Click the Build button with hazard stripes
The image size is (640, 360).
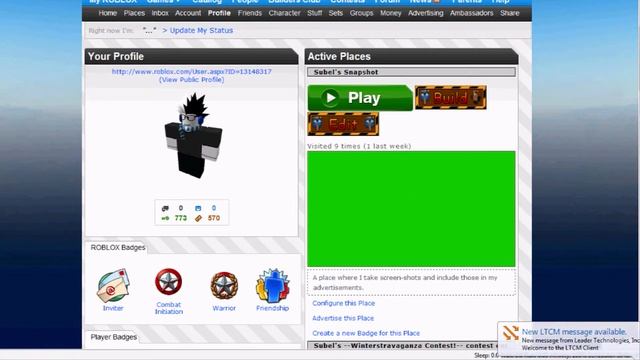click(x=451, y=98)
